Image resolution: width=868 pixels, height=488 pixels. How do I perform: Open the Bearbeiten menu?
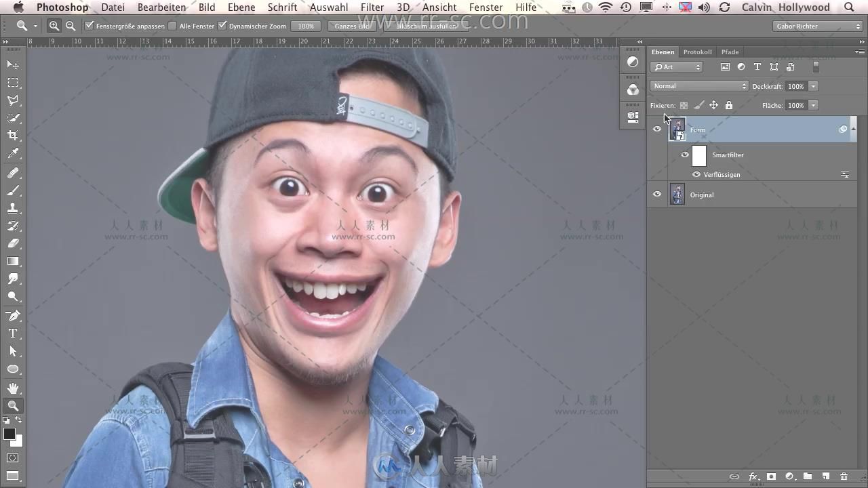[161, 7]
